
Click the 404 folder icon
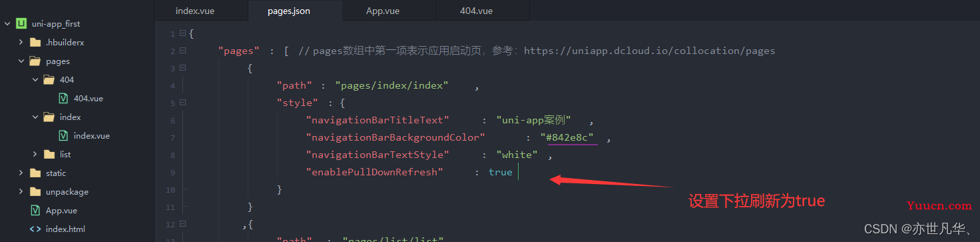point(49,79)
